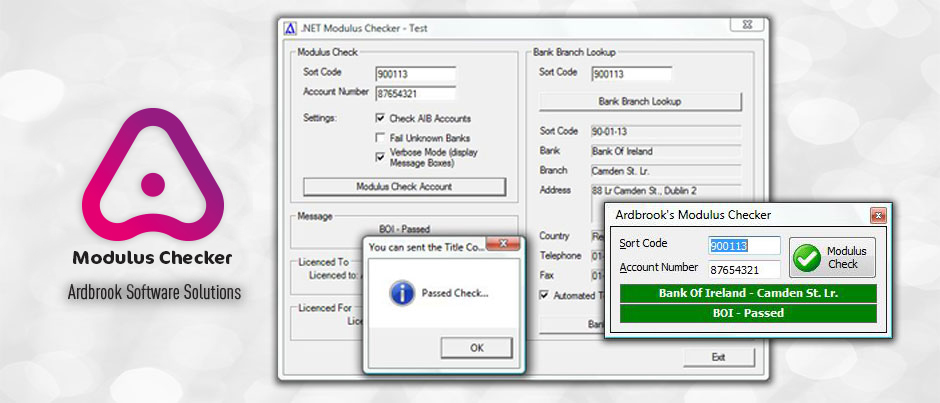Image resolution: width=940 pixels, height=403 pixels.
Task: Click the Modulus Check Account button
Action: point(405,187)
